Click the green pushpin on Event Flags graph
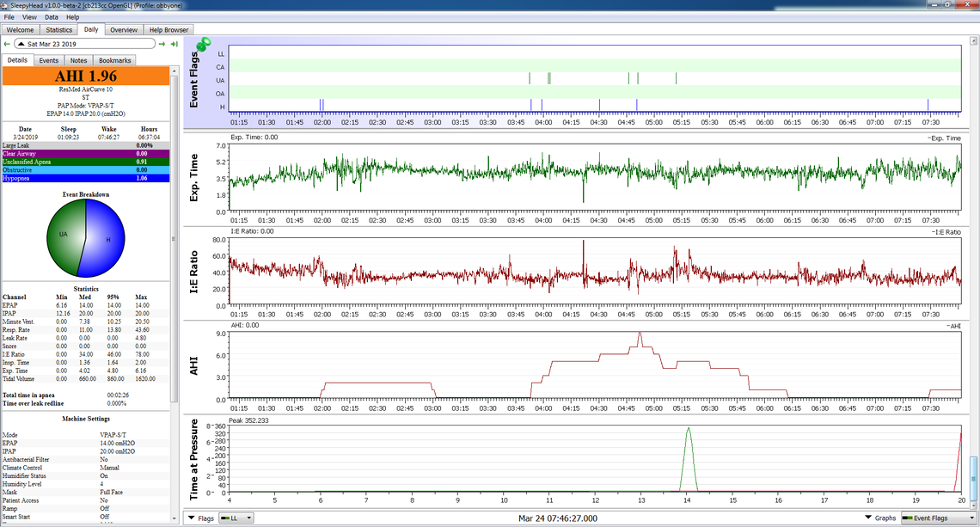 coord(204,45)
